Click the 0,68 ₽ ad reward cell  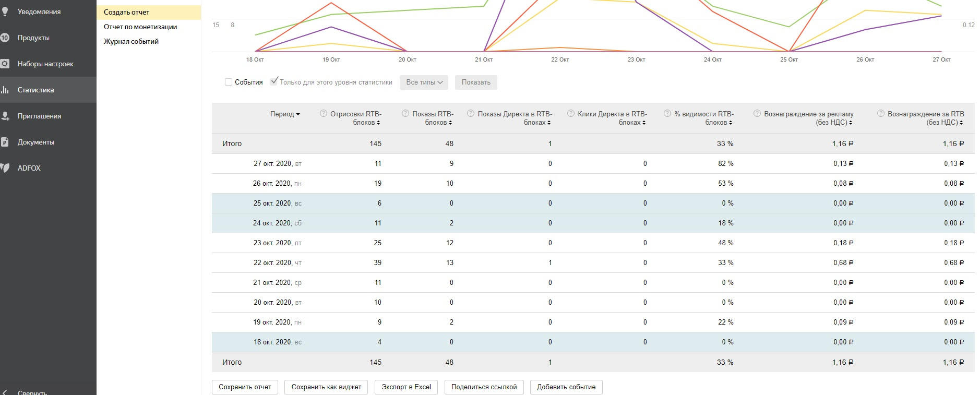pos(843,262)
